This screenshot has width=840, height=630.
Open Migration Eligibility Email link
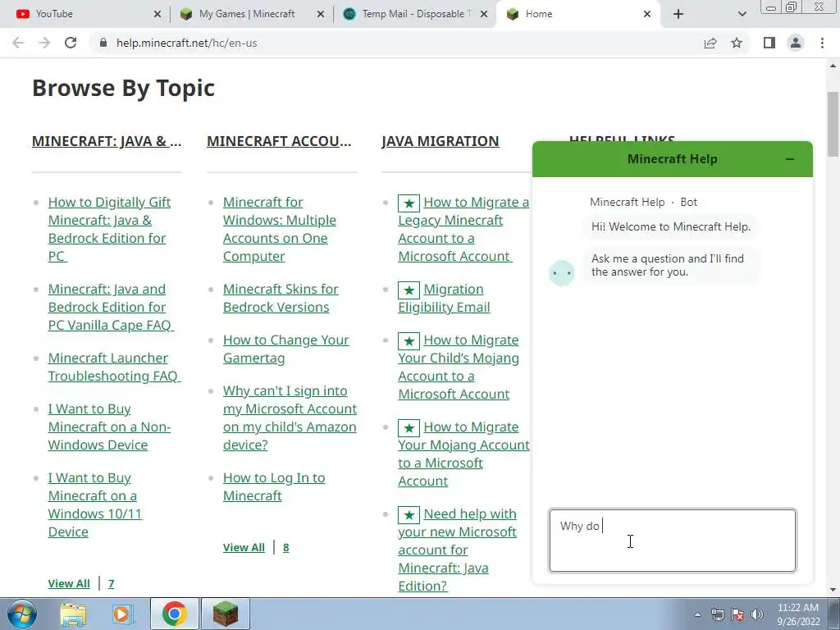coord(444,298)
